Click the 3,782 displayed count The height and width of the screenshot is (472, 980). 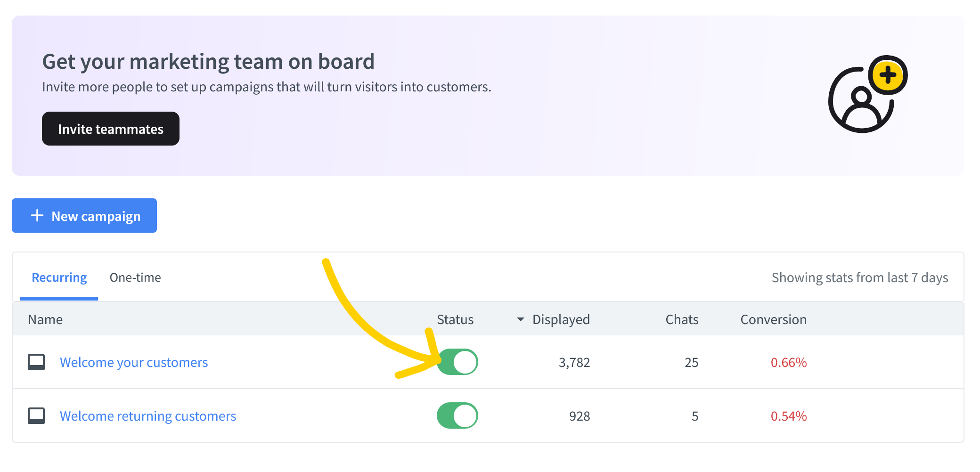[574, 362]
